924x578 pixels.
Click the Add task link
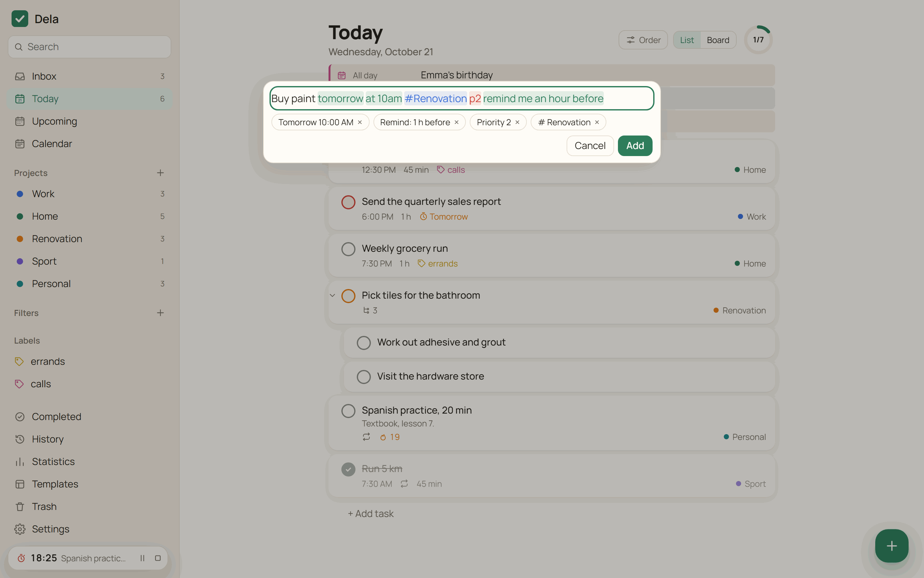point(370,514)
